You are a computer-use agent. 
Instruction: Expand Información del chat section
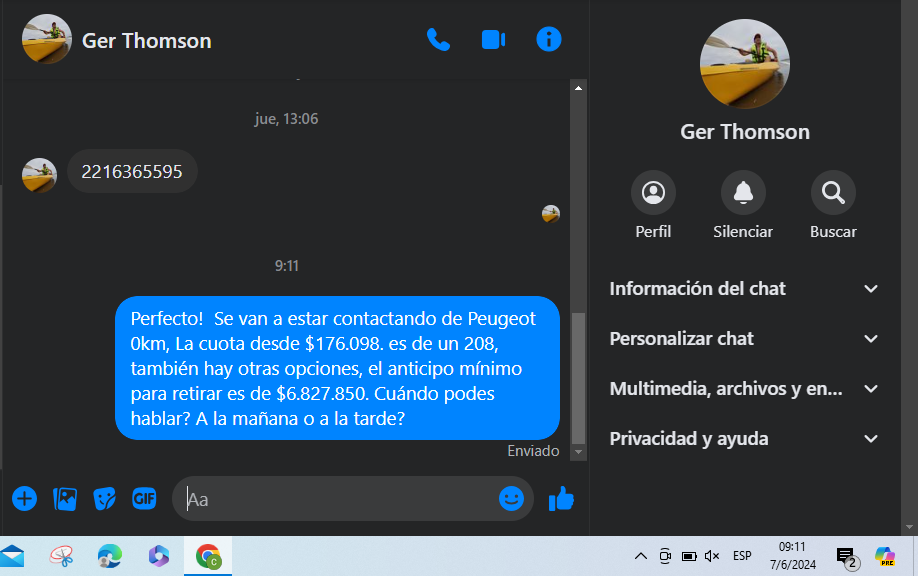pyautogui.click(x=744, y=289)
